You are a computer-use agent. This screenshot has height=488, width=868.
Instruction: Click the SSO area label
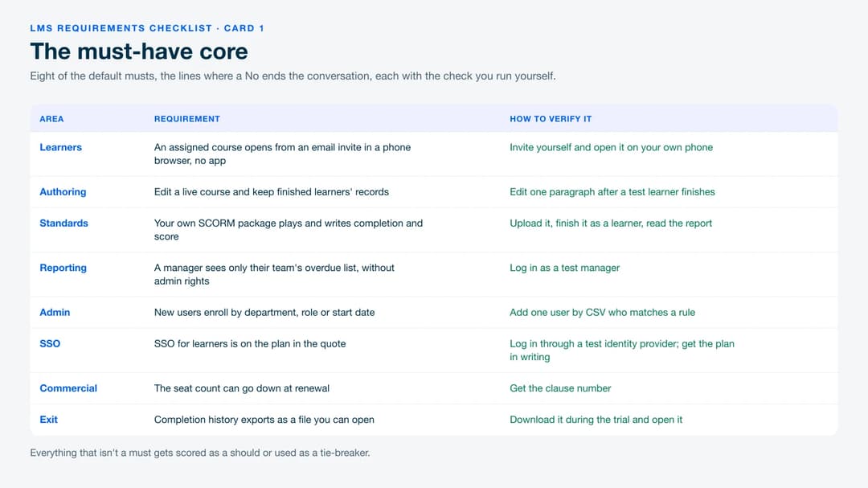pyautogui.click(x=50, y=343)
